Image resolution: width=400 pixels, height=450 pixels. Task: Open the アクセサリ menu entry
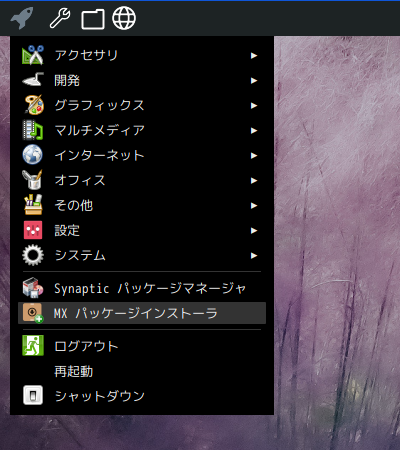pos(142,55)
